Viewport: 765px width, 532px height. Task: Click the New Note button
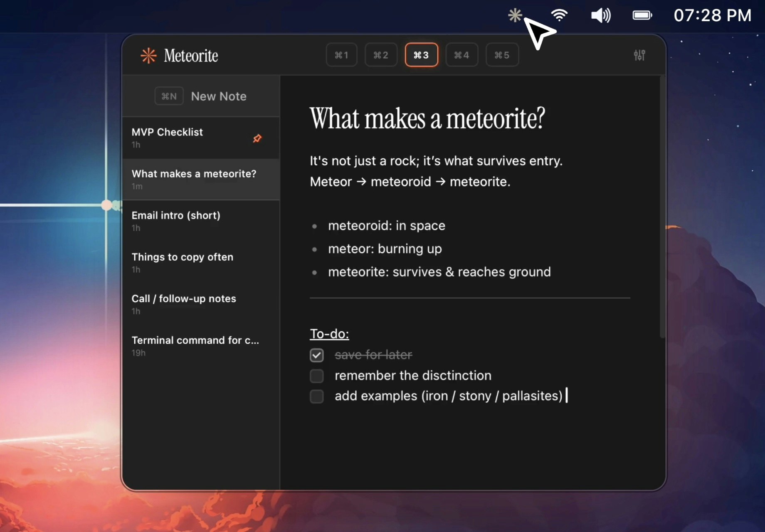point(218,96)
